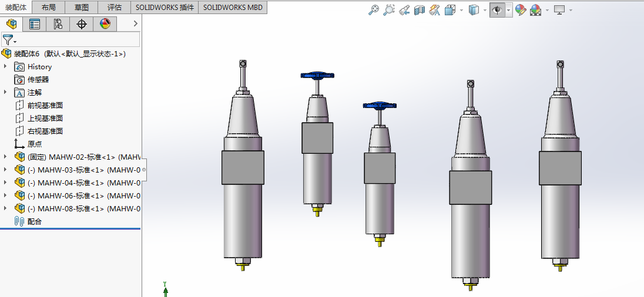The width and height of the screenshot is (644, 297).
Task: Select the MAHW-04-标准<1> component
Action: (84, 183)
